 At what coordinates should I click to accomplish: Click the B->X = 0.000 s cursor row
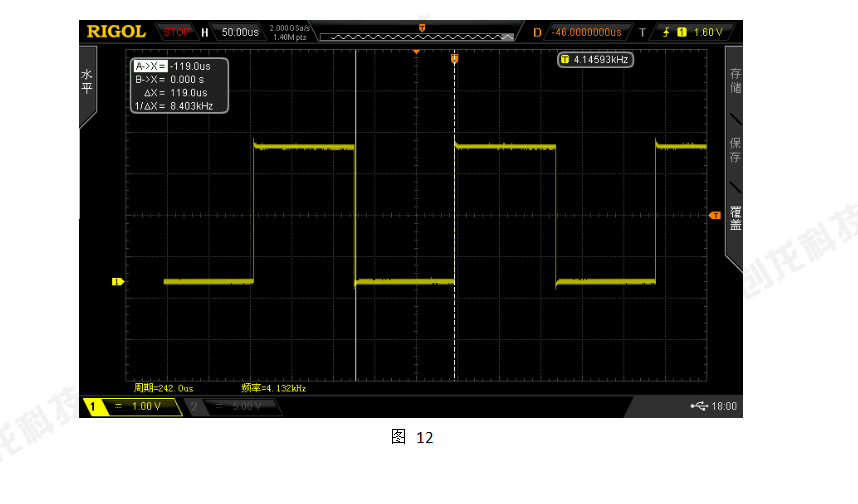(x=170, y=79)
